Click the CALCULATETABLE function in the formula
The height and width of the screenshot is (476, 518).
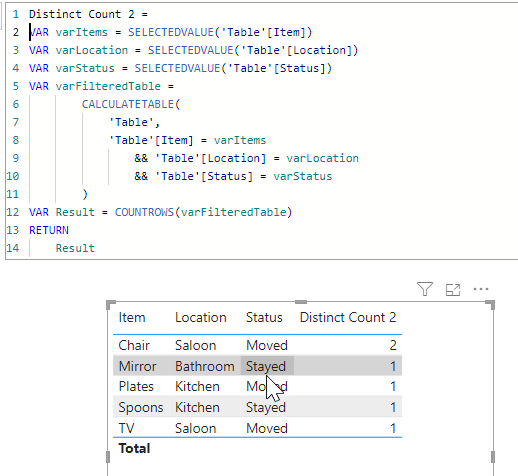[x=128, y=104]
